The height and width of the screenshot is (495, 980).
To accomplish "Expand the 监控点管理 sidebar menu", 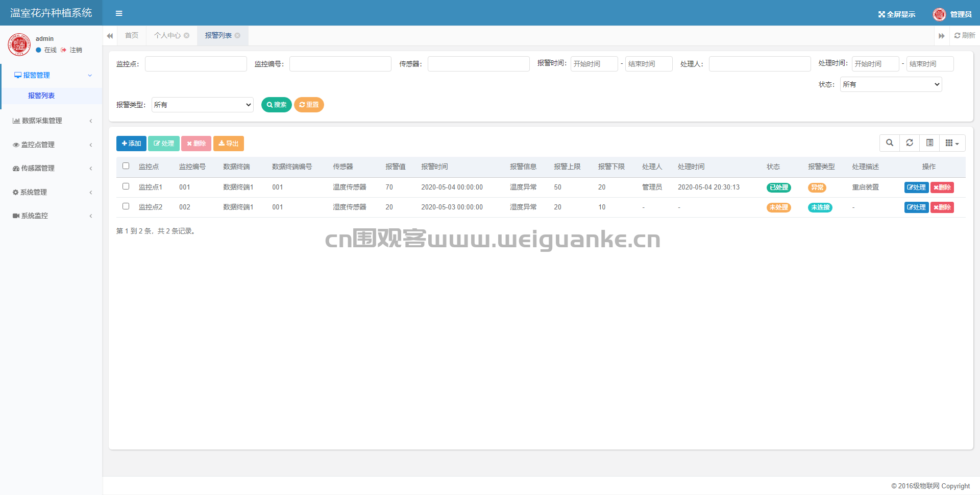I will coord(52,145).
